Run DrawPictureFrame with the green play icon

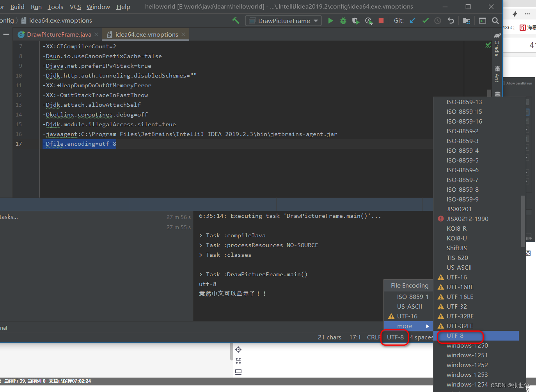330,21
